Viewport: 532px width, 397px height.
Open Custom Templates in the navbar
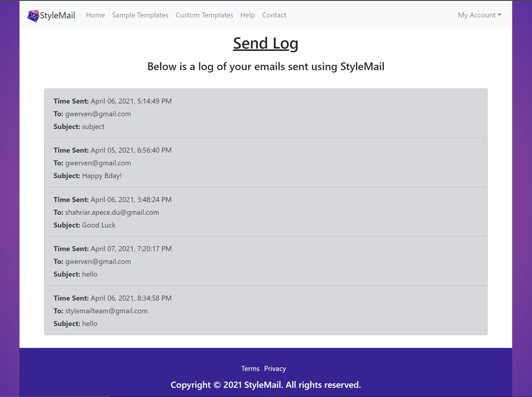(204, 15)
